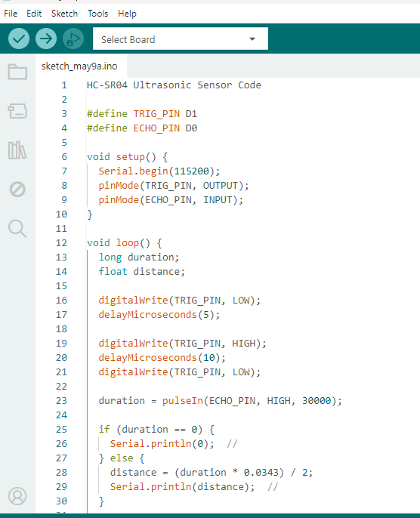Click the 'digitalWrite(TRIG_PIN, HIGH);' line
This screenshot has height=518, width=420.
tap(182, 344)
